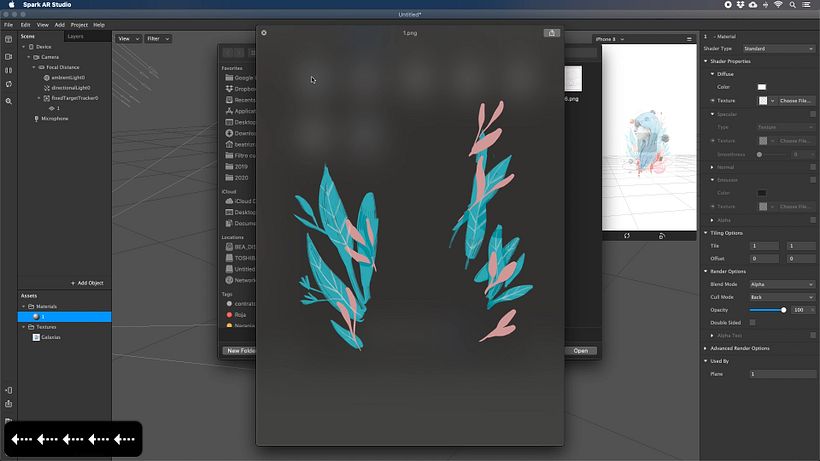The height and width of the screenshot is (461, 820).
Task: Click Choose File for Diffuse texture
Action: click(795, 101)
